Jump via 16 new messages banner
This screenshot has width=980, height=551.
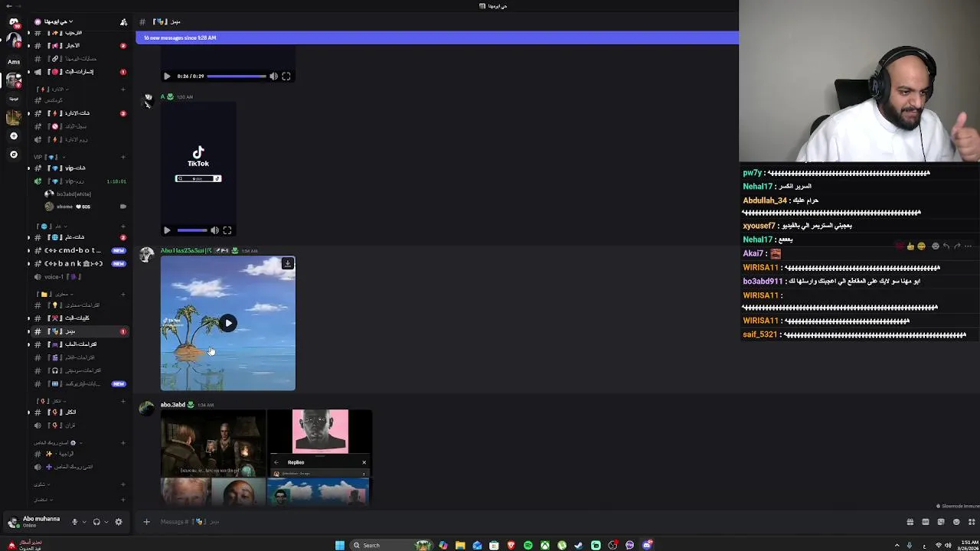(437, 37)
